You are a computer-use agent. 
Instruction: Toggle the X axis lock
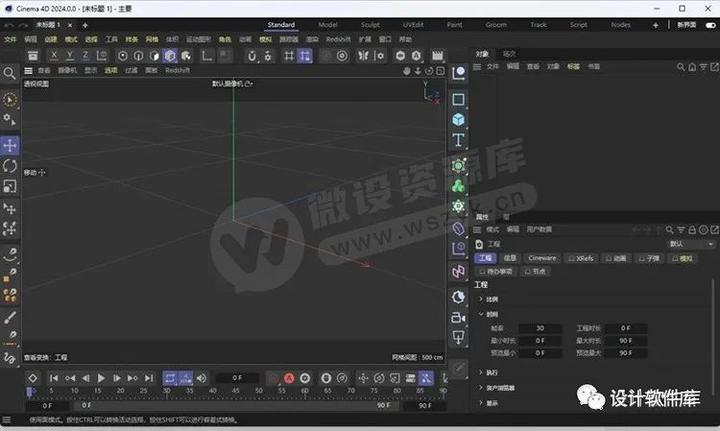[54, 56]
